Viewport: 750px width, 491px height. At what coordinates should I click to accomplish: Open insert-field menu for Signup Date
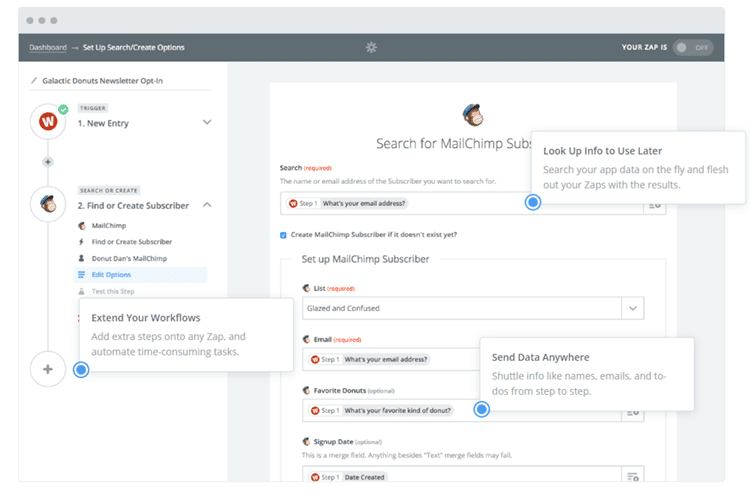[x=633, y=477]
